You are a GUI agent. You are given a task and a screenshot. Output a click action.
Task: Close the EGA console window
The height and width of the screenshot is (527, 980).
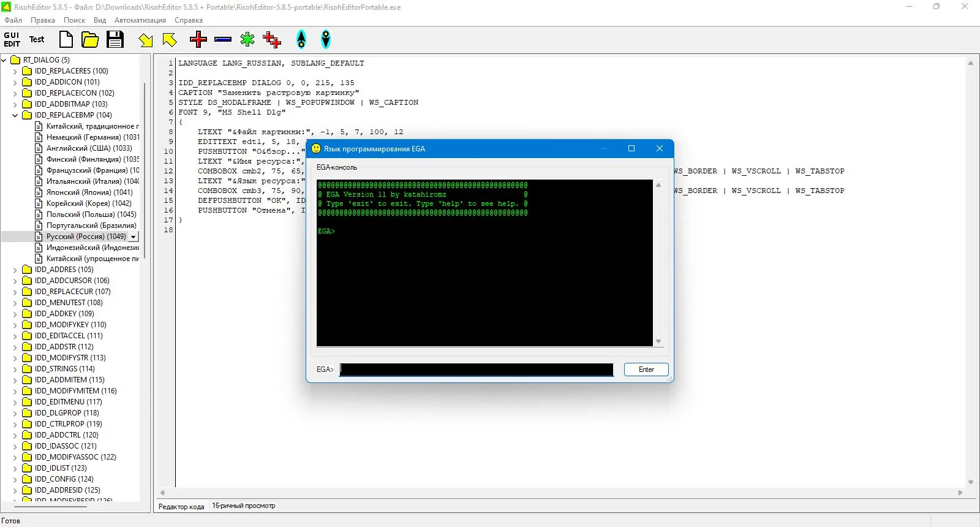[x=660, y=149]
